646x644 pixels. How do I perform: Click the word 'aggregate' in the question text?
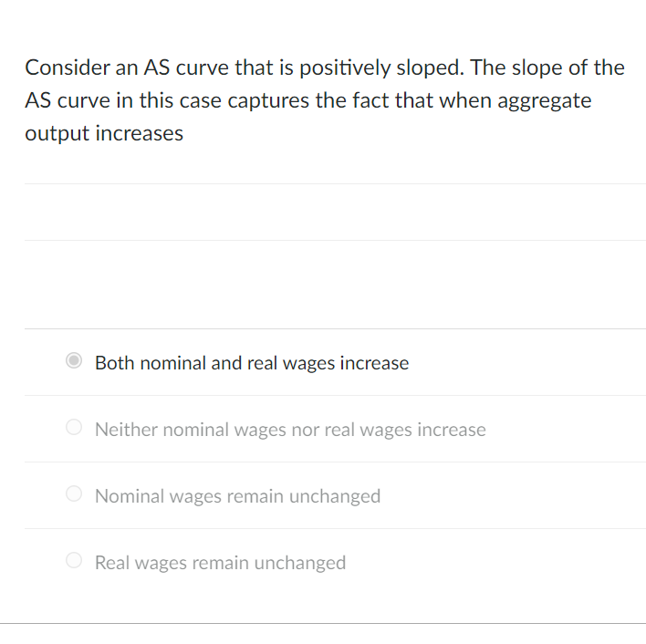point(545,101)
